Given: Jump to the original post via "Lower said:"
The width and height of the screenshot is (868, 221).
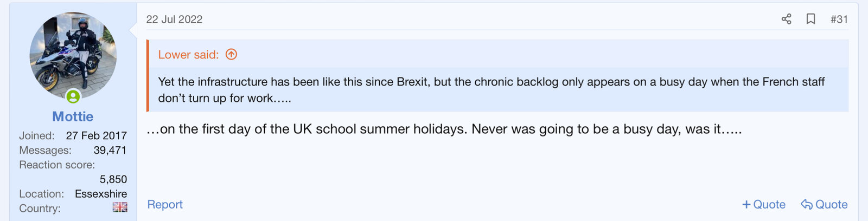Looking at the screenshot, I should coord(188,55).
